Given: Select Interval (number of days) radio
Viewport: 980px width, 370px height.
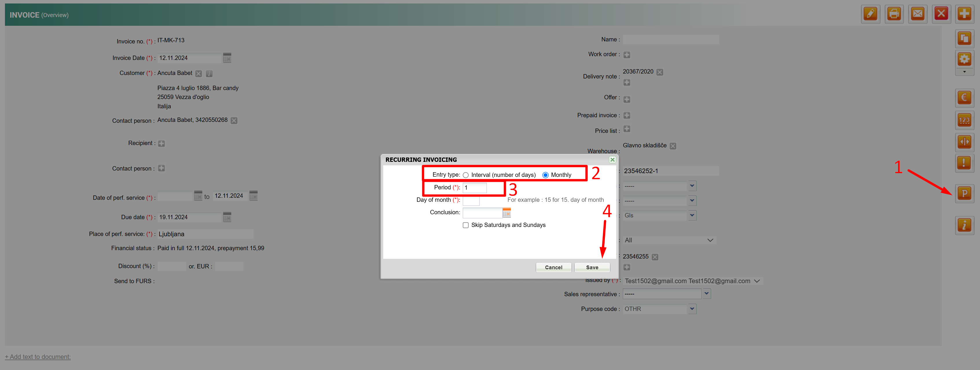Looking at the screenshot, I should point(466,175).
